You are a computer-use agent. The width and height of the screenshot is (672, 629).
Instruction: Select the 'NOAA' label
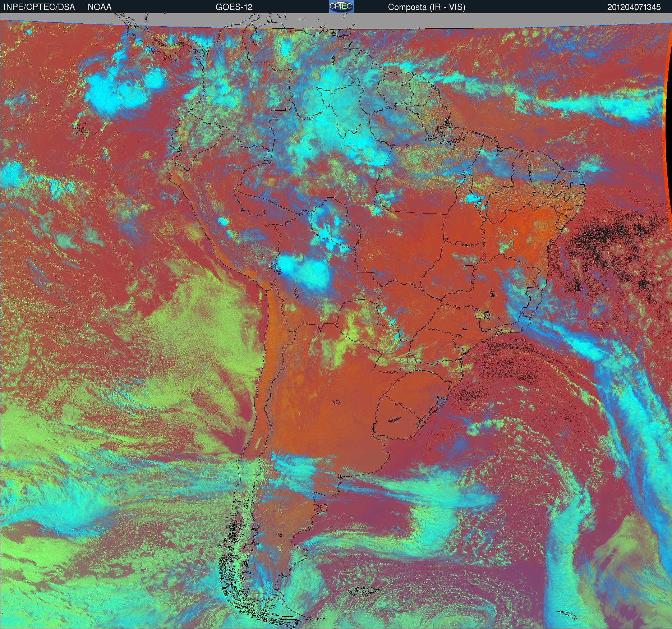[100, 7]
